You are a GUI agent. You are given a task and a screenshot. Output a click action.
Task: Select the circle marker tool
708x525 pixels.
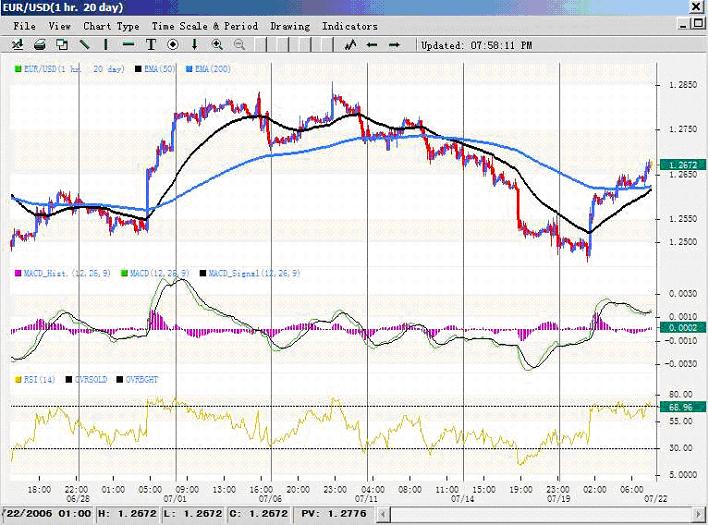click(173, 45)
